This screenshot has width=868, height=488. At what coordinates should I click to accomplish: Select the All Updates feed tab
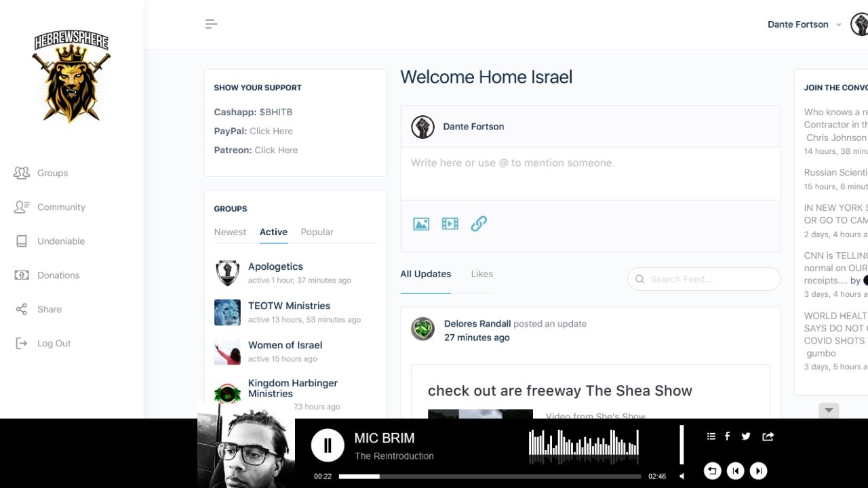tap(425, 274)
